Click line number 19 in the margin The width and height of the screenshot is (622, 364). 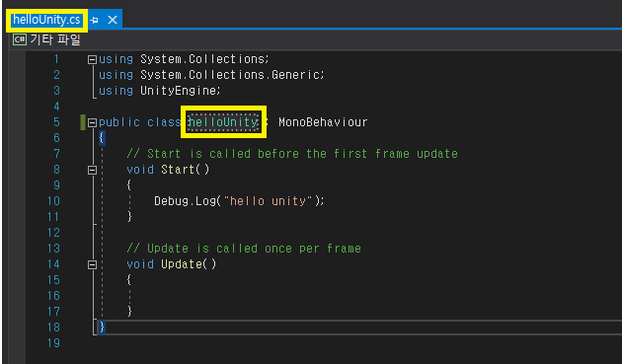53,343
